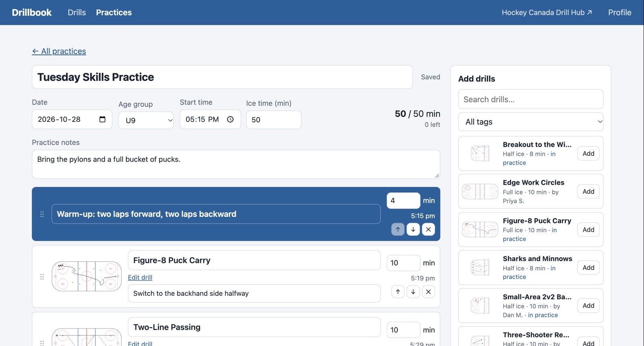Open the Edge Work Circles diagram thumbnail
The width and height of the screenshot is (644, 346).
pyautogui.click(x=480, y=192)
